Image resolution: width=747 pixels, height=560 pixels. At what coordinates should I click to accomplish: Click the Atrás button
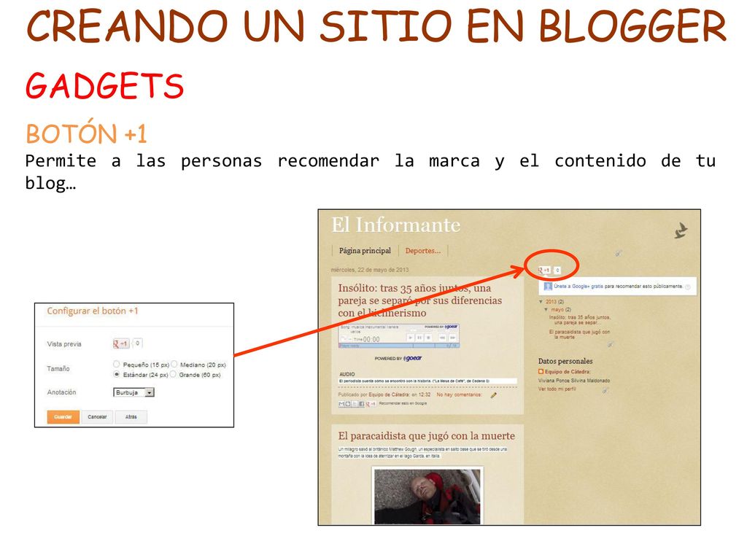coord(131,416)
